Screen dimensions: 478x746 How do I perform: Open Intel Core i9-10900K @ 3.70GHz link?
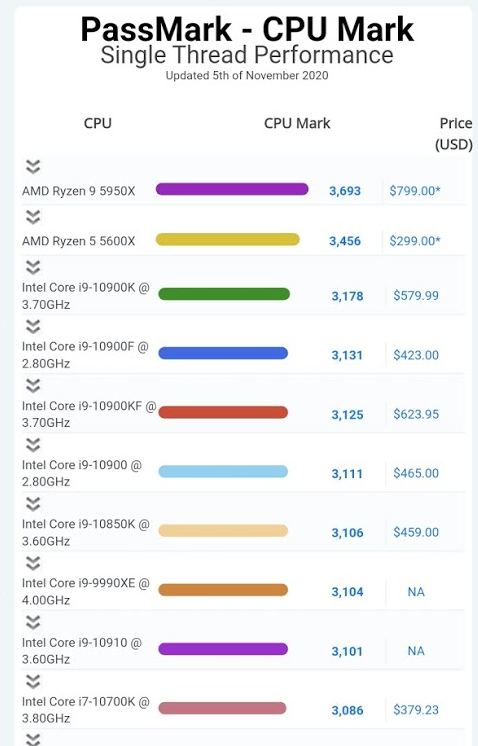(86, 296)
